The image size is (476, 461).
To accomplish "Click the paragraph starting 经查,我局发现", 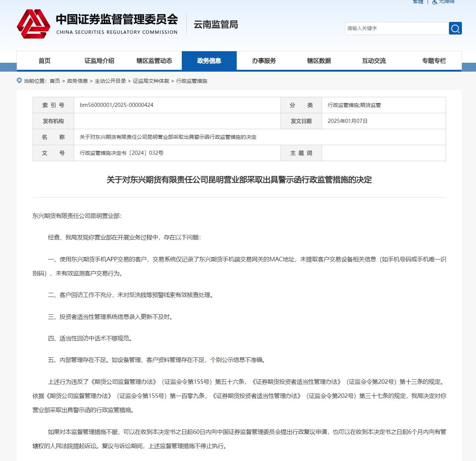I will 124,237.
